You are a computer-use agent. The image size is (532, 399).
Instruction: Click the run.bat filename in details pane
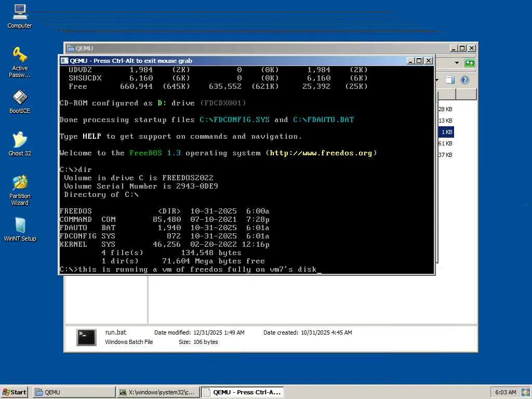click(116, 332)
